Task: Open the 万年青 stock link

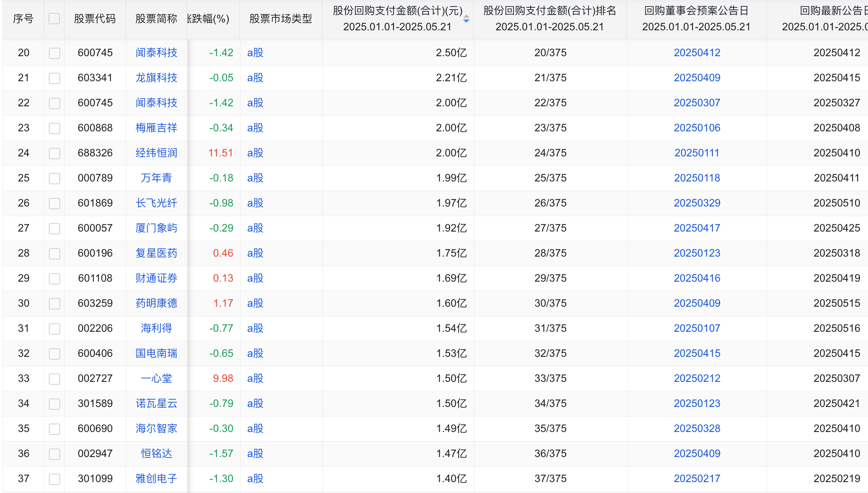Action: pos(156,178)
